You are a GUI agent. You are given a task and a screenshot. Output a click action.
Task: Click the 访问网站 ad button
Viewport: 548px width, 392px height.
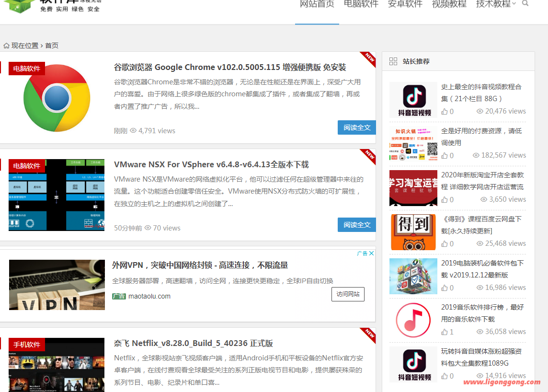pyautogui.click(x=348, y=294)
